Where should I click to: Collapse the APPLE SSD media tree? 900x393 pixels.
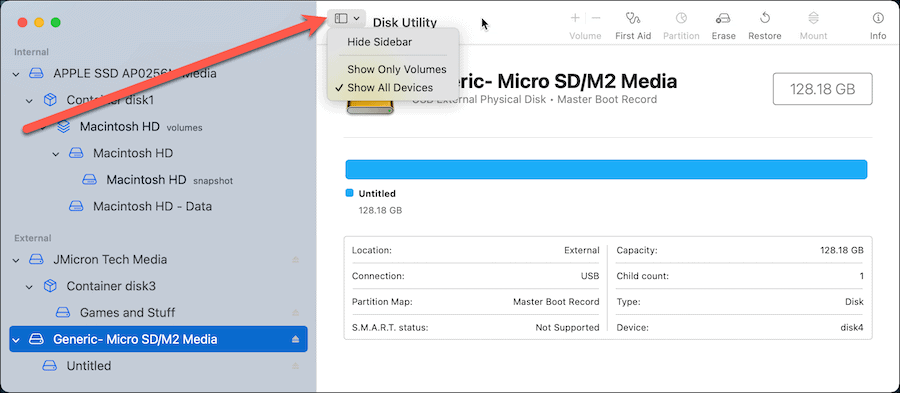pos(16,74)
